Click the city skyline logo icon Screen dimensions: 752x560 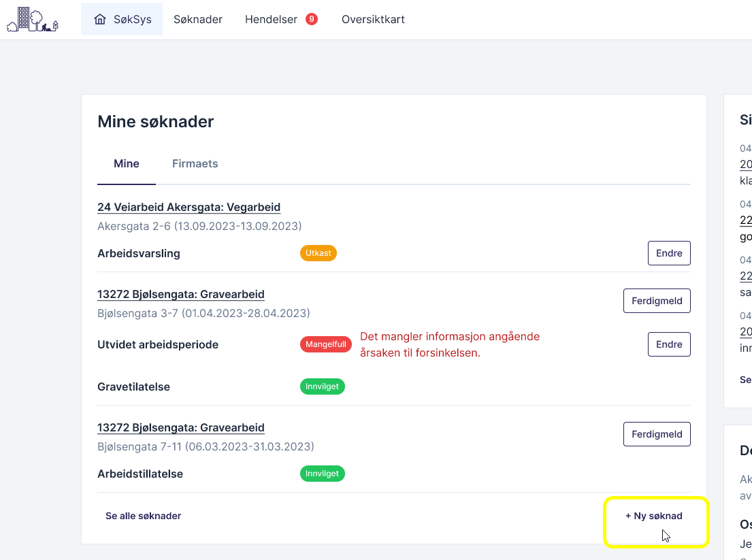[33, 20]
